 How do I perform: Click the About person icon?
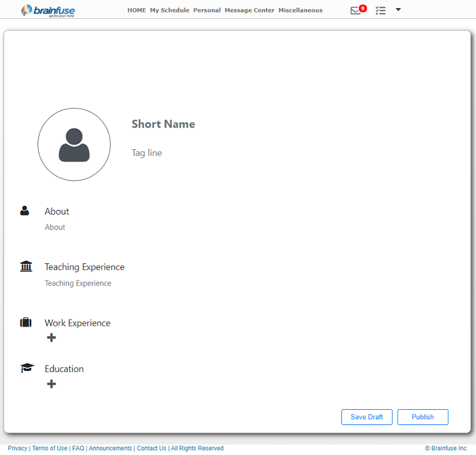[x=25, y=211]
